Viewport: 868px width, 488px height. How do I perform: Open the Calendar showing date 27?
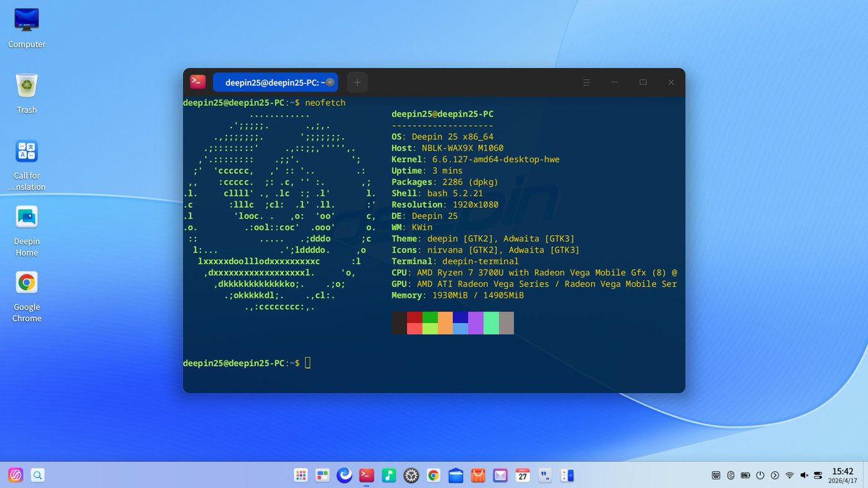click(x=523, y=476)
